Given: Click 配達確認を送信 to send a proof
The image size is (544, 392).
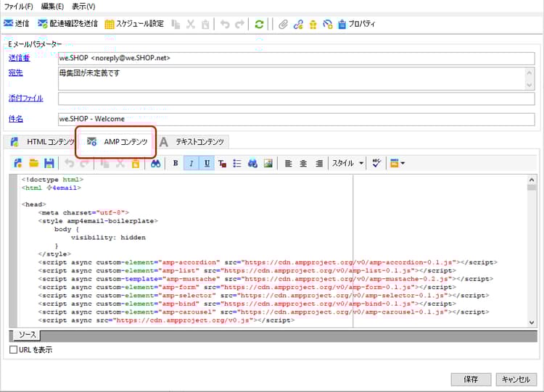Looking at the screenshot, I should [x=67, y=24].
